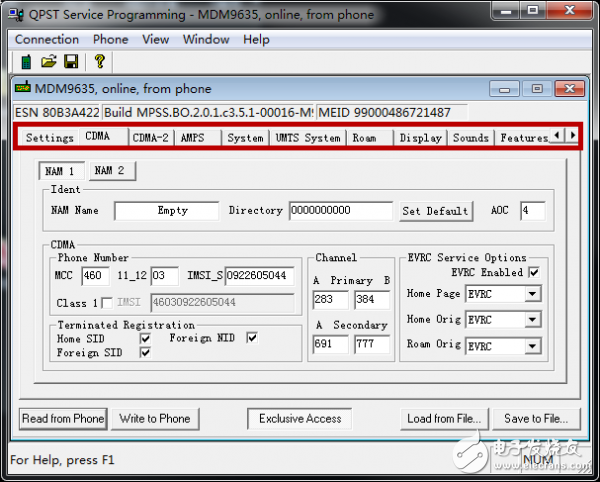600x482 pixels.
Task: Disable the Foreign NID checkbox
Action: click(252, 338)
